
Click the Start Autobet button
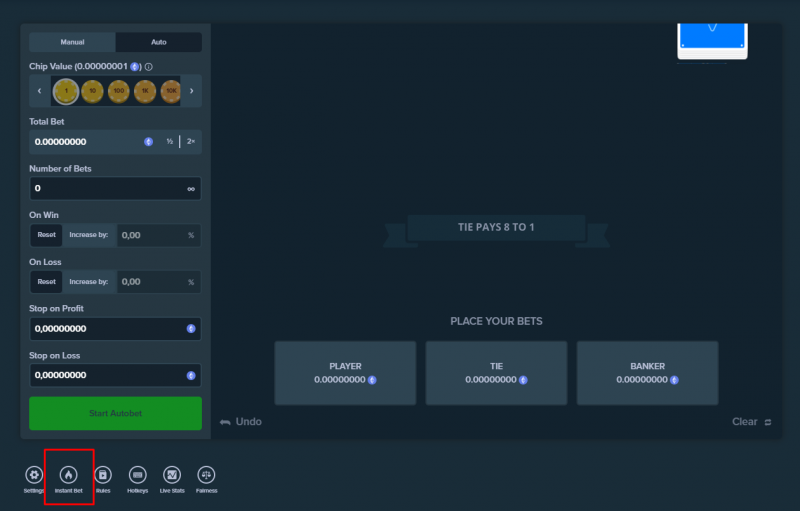tap(115, 414)
